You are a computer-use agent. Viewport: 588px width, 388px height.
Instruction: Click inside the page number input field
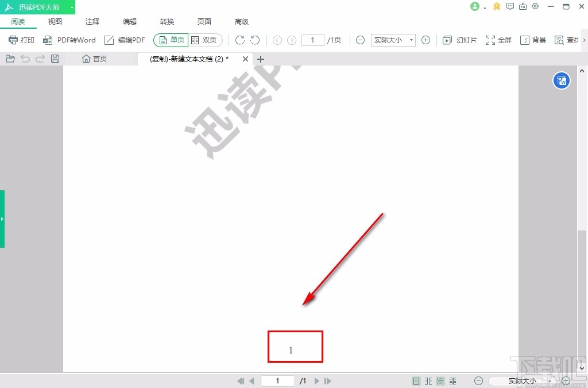point(312,40)
